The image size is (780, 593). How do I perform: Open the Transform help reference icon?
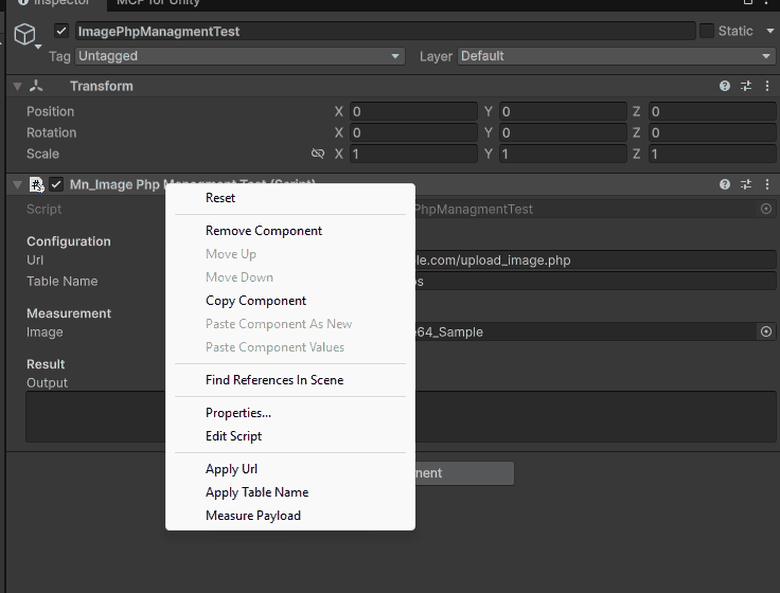(x=724, y=86)
